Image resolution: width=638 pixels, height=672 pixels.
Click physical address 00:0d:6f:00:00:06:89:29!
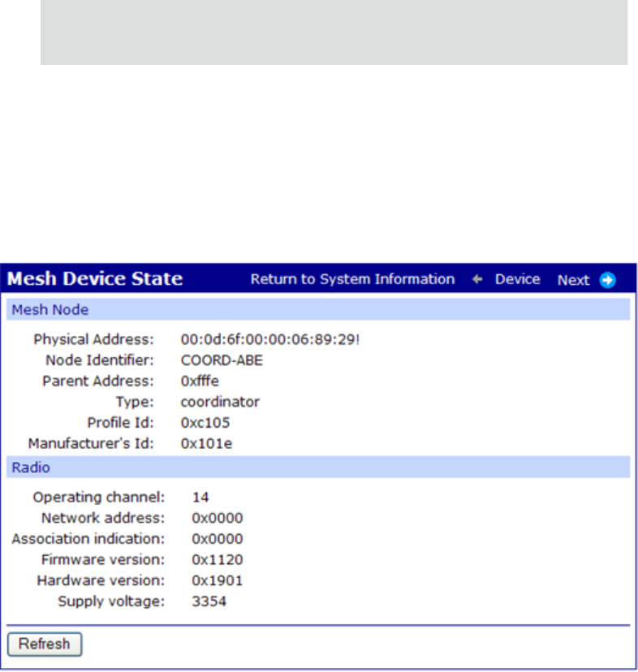coord(270,339)
